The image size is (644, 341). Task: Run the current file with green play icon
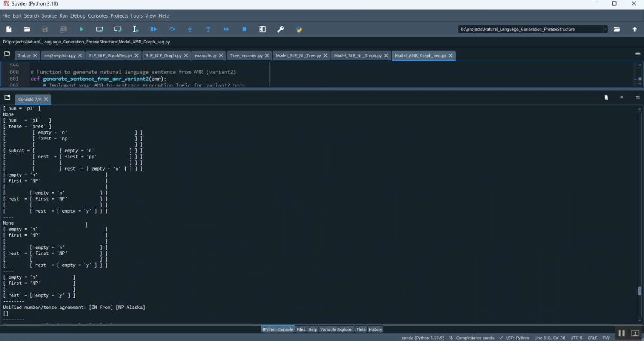click(82, 29)
